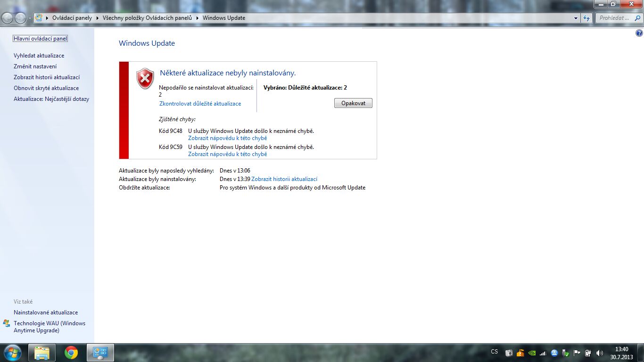Screen dimensions: 644x362
Task: Click the Safely Remove Hardware tray icon
Action: (566, 353)
